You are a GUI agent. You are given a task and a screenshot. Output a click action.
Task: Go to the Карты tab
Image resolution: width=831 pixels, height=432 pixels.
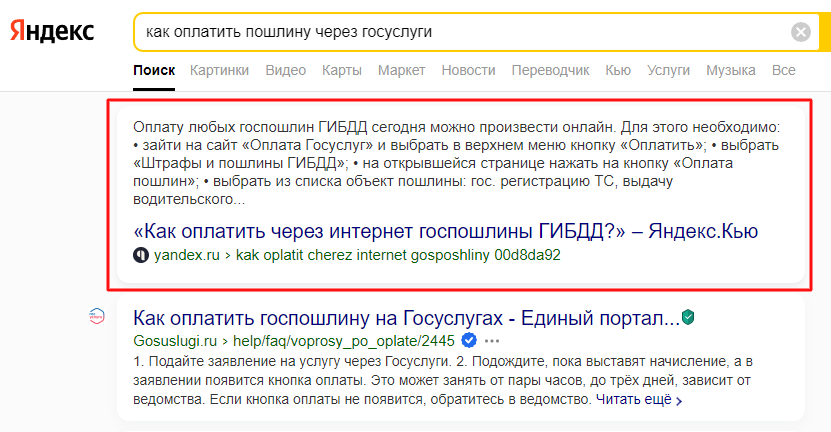click(342, 70)
